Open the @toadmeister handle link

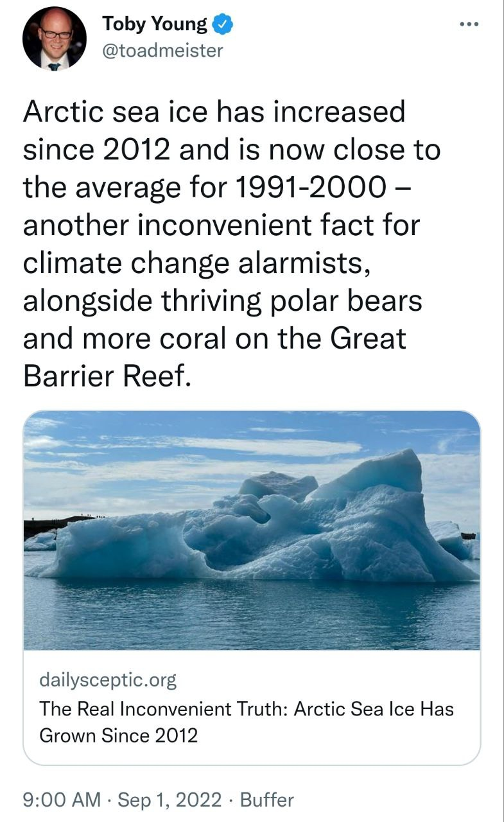tap(162, 49)
